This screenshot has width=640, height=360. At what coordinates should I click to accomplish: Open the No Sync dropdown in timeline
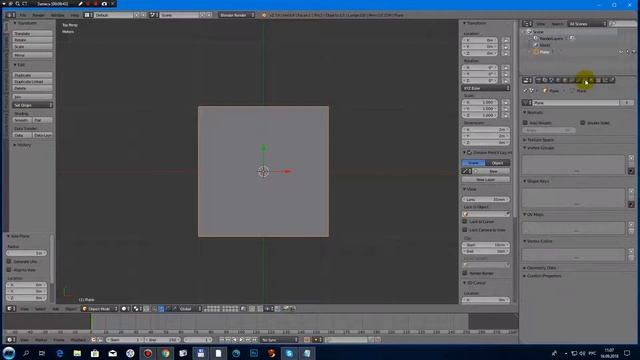pos(279,340)
